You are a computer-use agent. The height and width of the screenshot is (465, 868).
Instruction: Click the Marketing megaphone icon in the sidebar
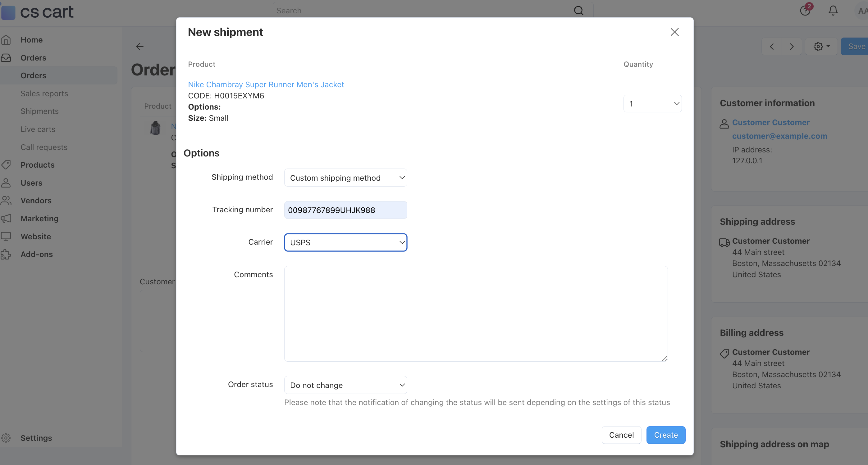[6, 219]
